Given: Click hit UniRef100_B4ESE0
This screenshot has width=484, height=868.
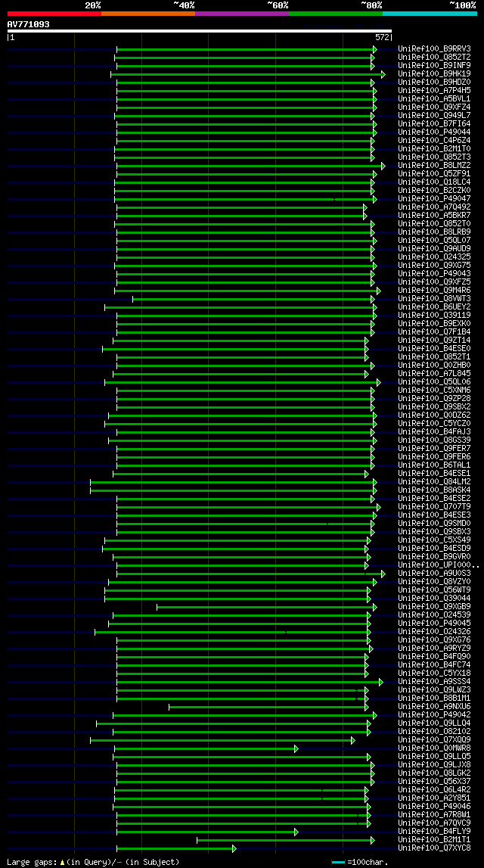Looking at the screenshot, I should tap(434, 349).
